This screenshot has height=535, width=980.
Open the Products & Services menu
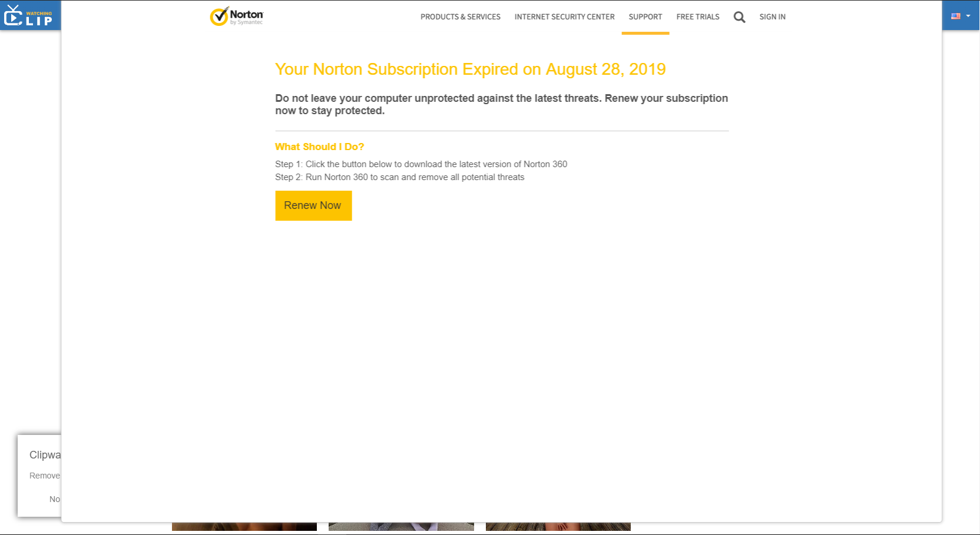(460, 17)
